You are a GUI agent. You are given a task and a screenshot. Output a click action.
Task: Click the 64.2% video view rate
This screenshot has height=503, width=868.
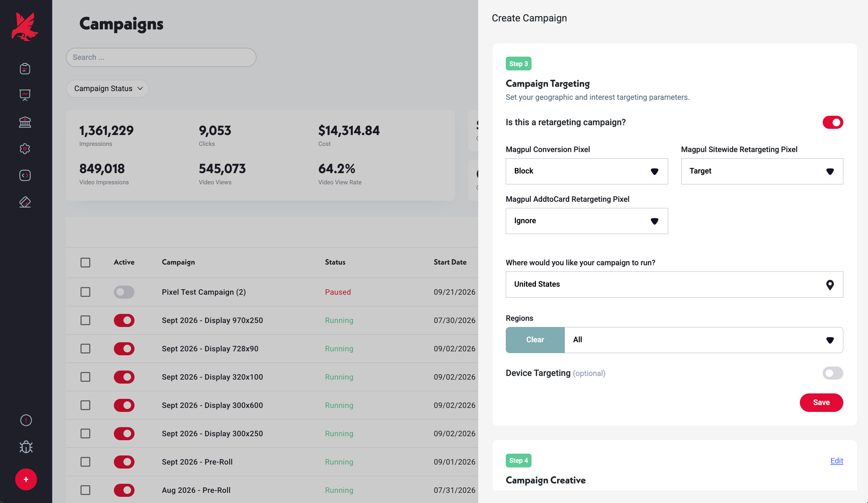[337, 169]
